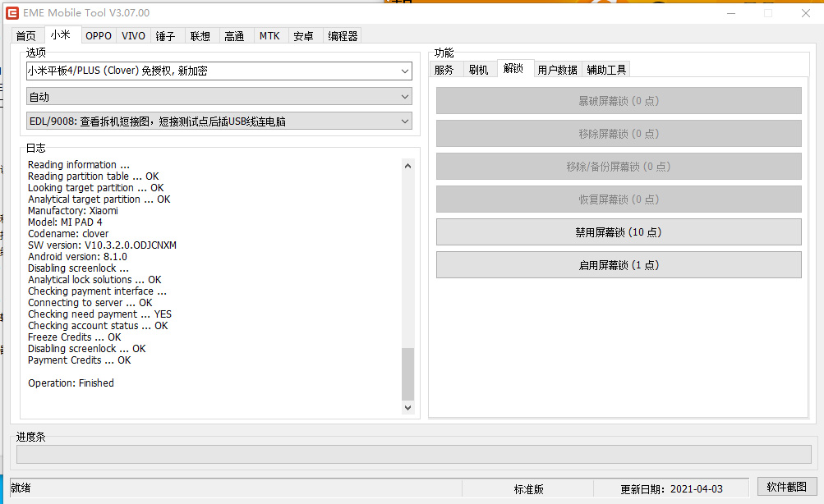
Task: Open the 用户数据 function tab
Action: click(558, 70)
